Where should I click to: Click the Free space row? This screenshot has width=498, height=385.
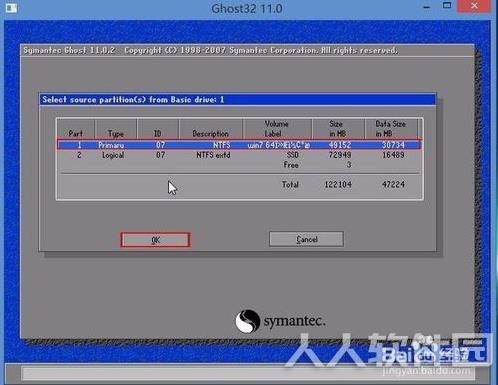(239, 165)
